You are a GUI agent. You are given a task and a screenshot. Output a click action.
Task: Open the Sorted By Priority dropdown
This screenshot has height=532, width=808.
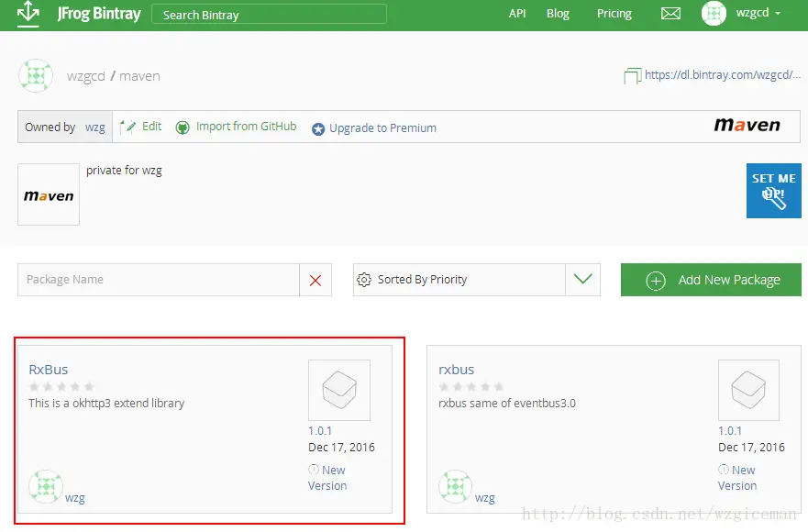point(477,280)
